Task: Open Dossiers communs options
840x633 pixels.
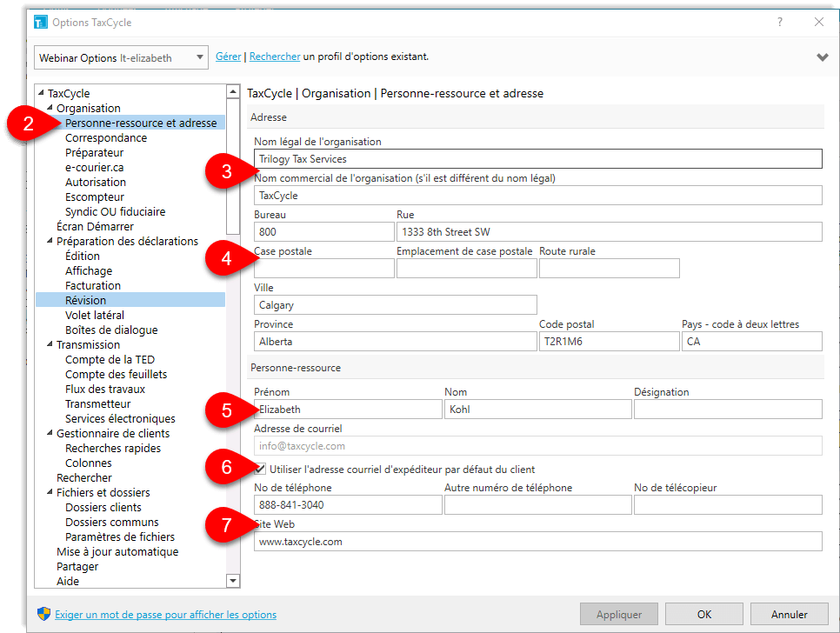Action: tap(112, 523)
